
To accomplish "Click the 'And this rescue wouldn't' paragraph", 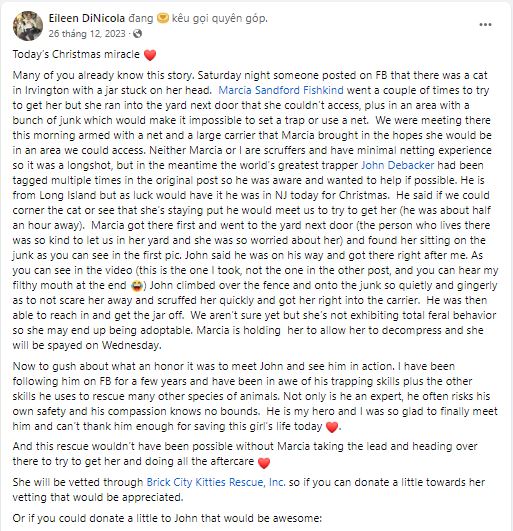I will pos(245,454).
